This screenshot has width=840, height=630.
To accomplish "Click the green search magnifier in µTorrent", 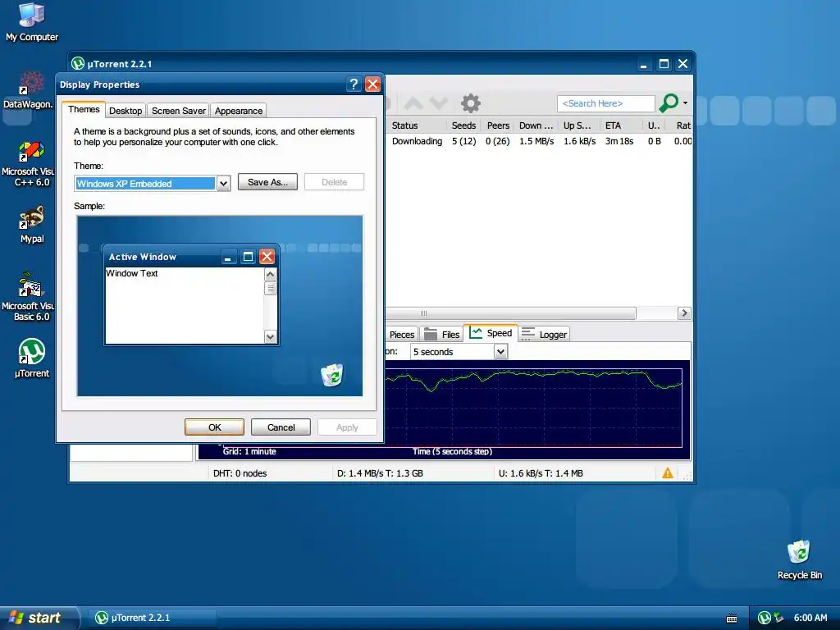I will [669, 103].
